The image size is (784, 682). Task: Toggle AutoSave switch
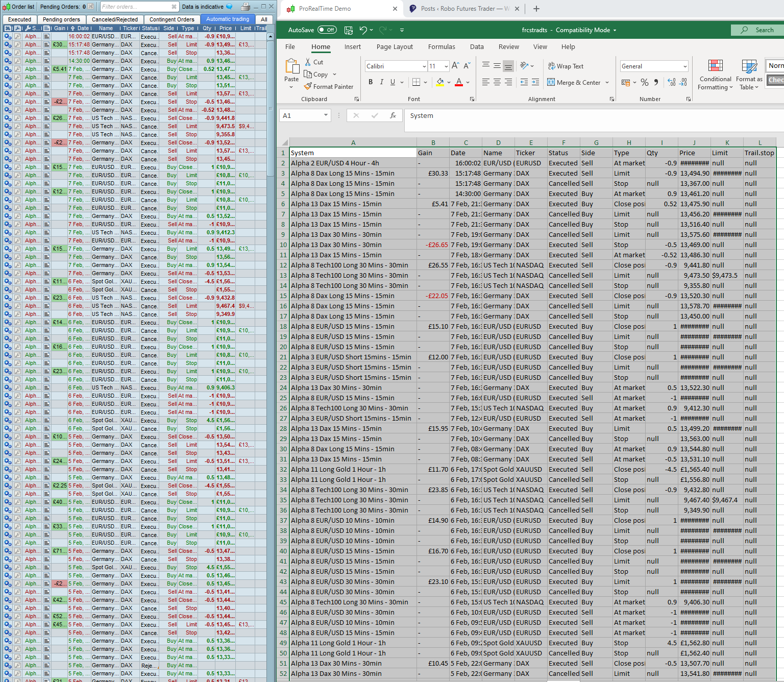327,30
